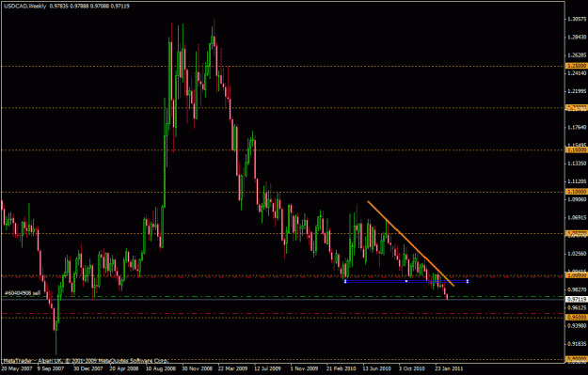This screenshot has height=375, width=588.
Task: Click the 3 Oct 2010 date label
Action: pyautogui.click(x=412, y=368)
